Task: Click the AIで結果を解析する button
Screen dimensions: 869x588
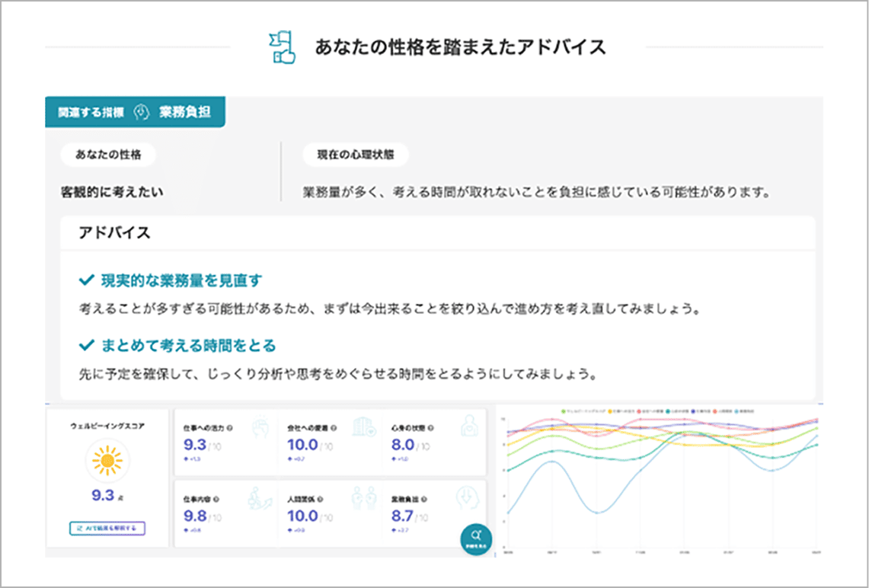Action: (107, 528)
